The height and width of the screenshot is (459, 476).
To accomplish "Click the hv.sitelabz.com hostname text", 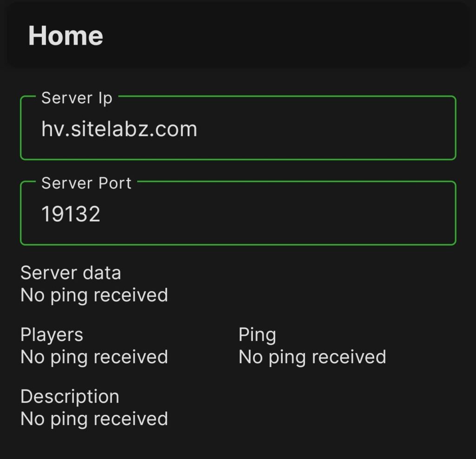I will tap(119, 129).
